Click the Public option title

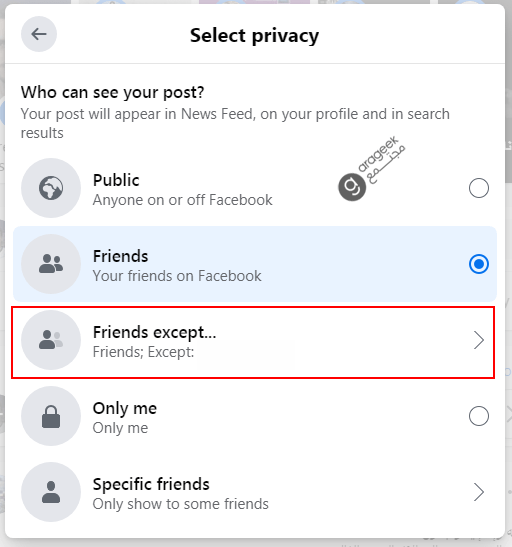[116, 180]
